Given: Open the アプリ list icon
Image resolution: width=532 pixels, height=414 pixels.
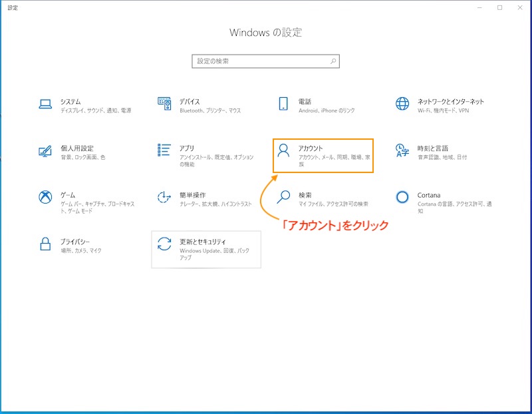Looking at the screenshot, I should click(164, 150).
